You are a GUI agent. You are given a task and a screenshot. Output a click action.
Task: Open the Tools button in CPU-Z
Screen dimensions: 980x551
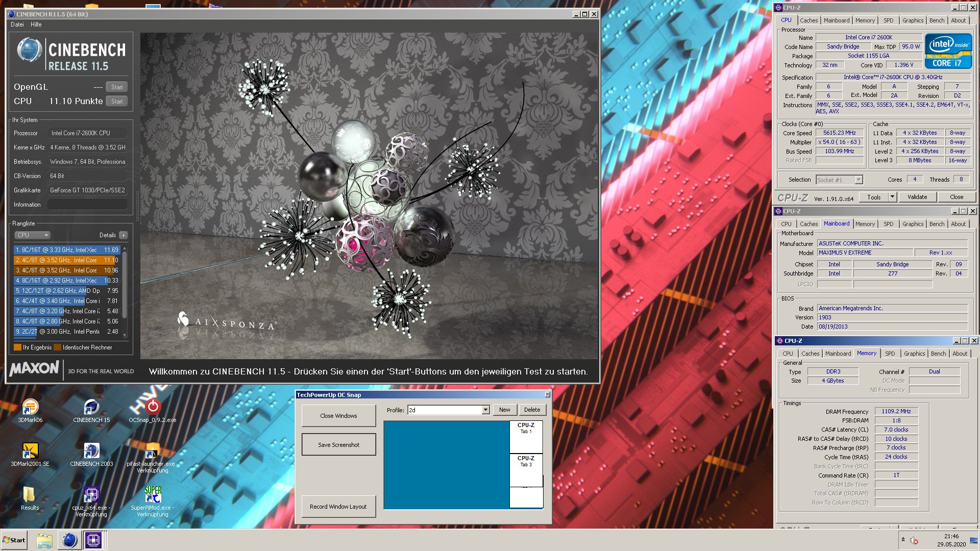(x=874, y=197)
